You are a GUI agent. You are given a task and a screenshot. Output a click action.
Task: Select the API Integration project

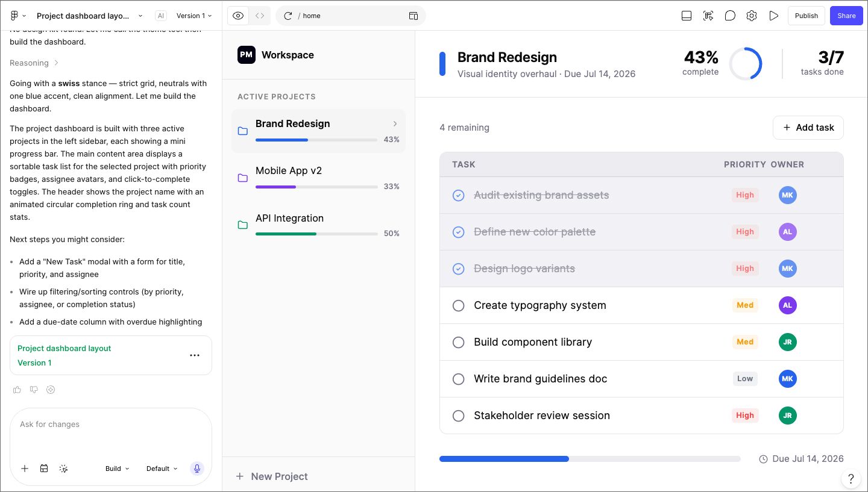click(318, 225)
